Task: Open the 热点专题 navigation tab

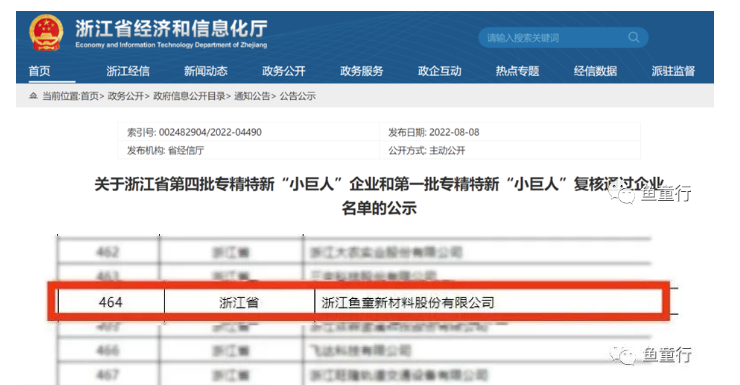Action: click(x=517, y=71)
